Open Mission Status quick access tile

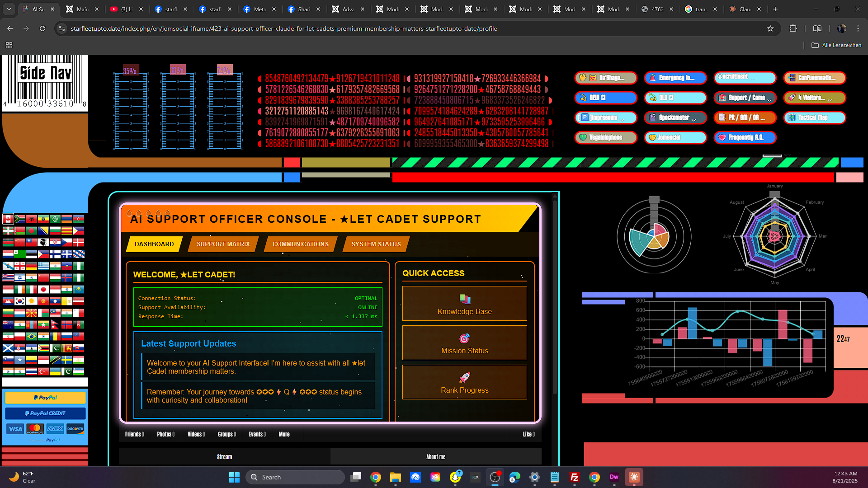(x=464, y=343)
